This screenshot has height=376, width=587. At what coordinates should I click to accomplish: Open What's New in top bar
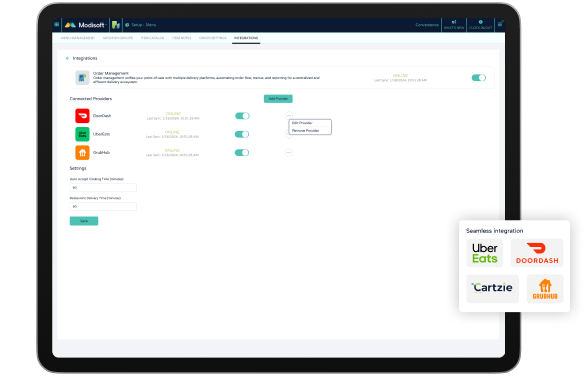click(454, 25)
